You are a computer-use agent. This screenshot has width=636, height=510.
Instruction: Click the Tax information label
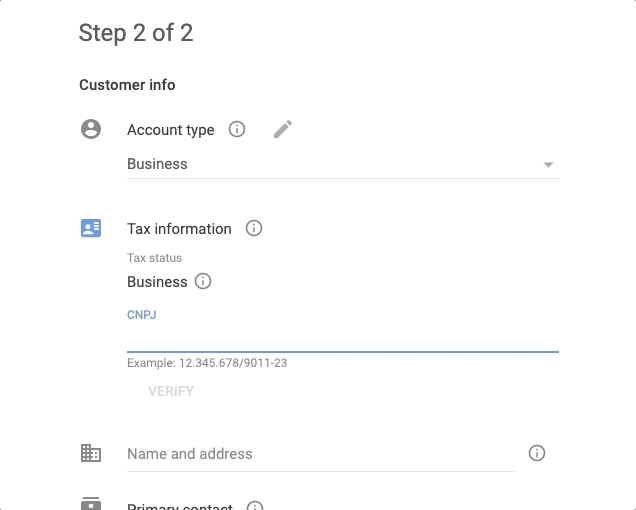(x=179, y=229)
